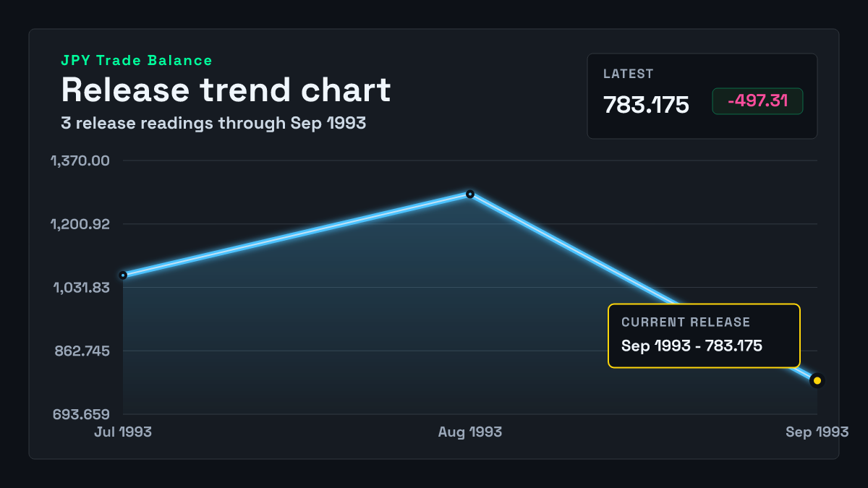Click the Aug 1993 x-axis label
Image resolution: width=868 pixels, height=488 pixels.
470,432
